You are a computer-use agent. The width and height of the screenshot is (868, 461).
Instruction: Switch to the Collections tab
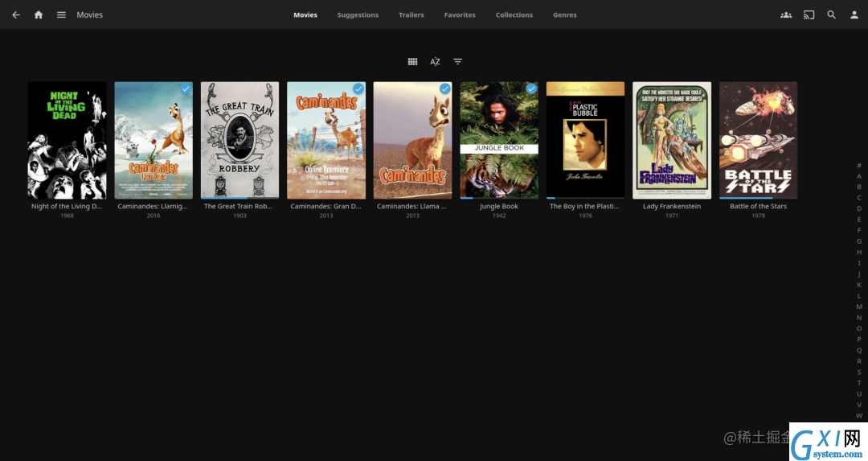click(514, 15)
